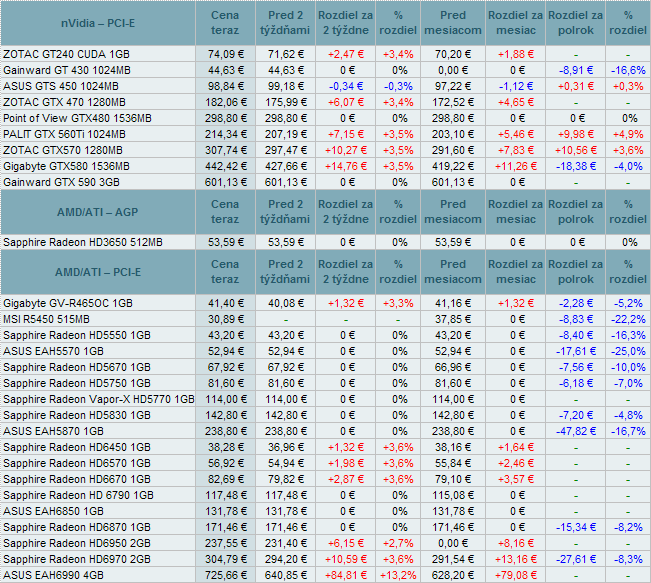This screenshot has height=583, width=651.
Task: Click Sapphire Radeon Vapor-X HD5770 1GB name
Action: [x=99, y=399]
